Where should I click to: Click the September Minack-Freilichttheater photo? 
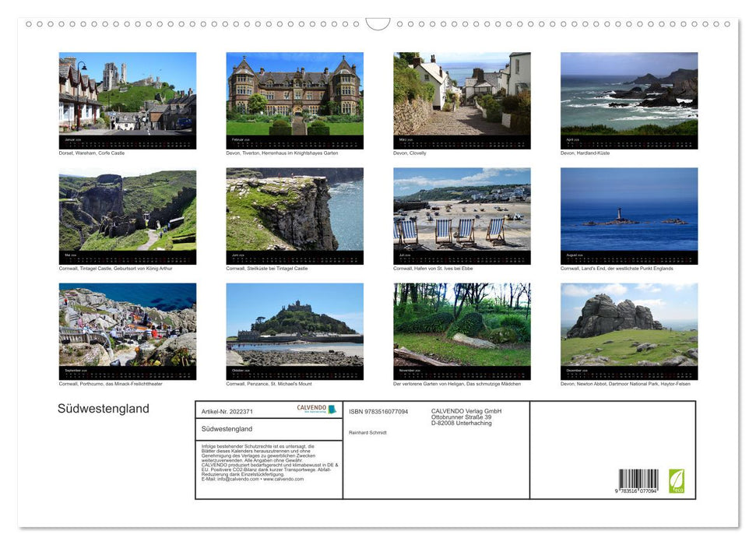pos(128,330)
